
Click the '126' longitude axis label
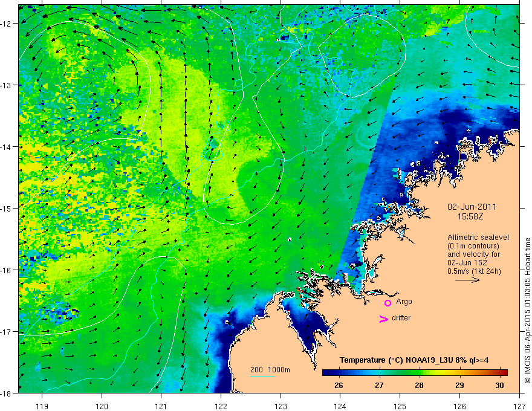(459, 406)
